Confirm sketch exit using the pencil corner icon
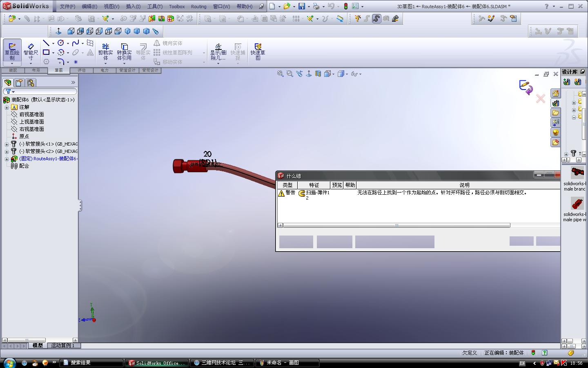This screenshot has width=588, height=368. click(x=526, y=87)
